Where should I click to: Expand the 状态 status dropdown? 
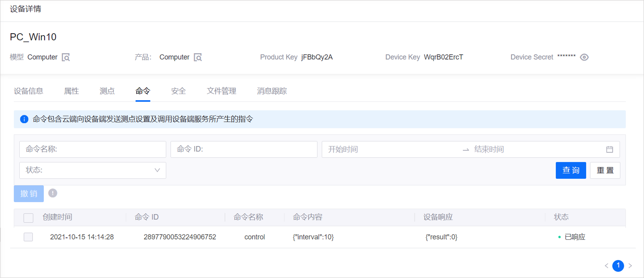pos(93,170)
